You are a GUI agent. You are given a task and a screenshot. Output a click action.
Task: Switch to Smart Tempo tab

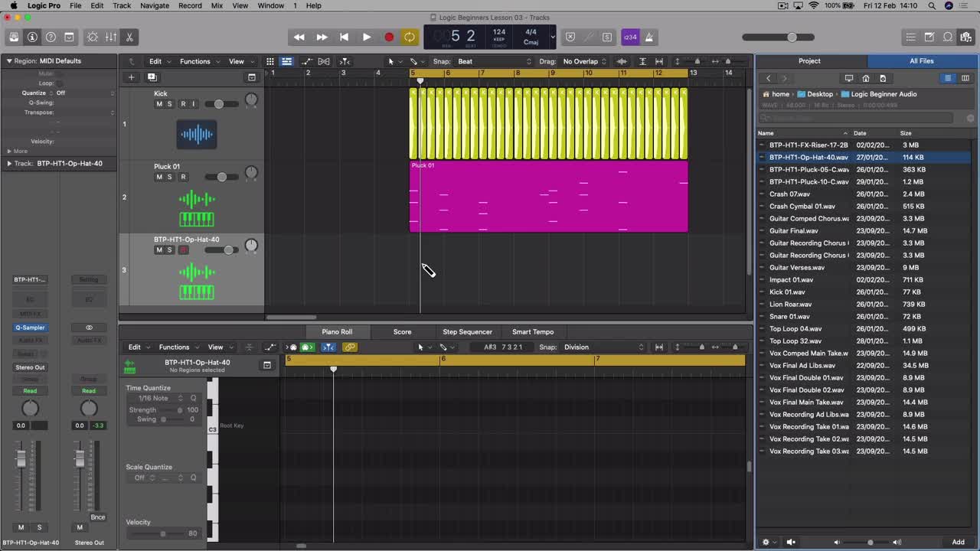[533, 331]
